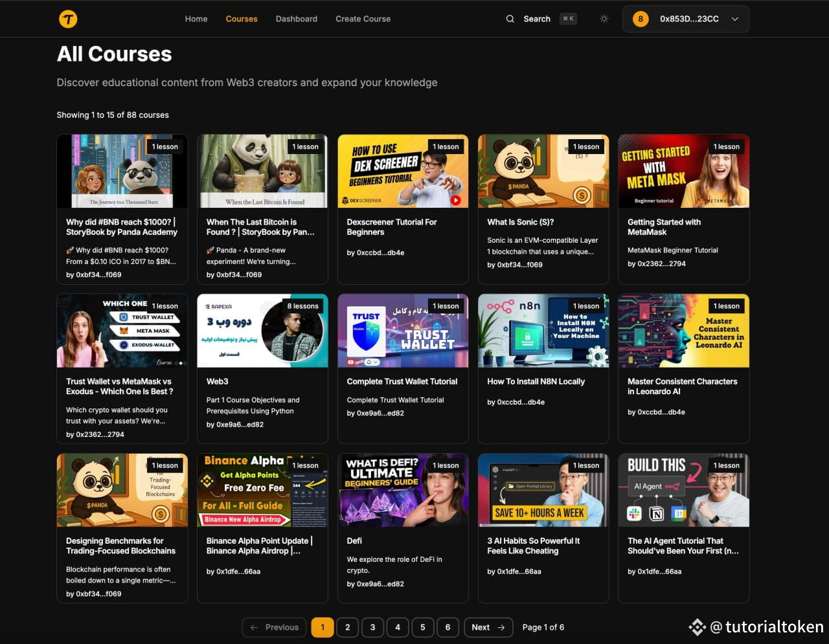
Task: Click 'We explore the role of DeFi' description
Action: [394, 565]
